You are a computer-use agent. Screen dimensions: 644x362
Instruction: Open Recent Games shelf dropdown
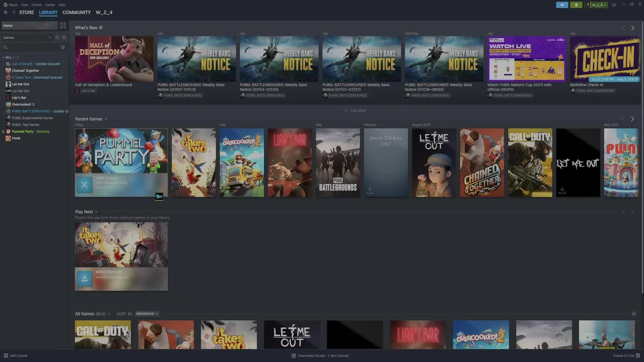(x=106, y=119)
